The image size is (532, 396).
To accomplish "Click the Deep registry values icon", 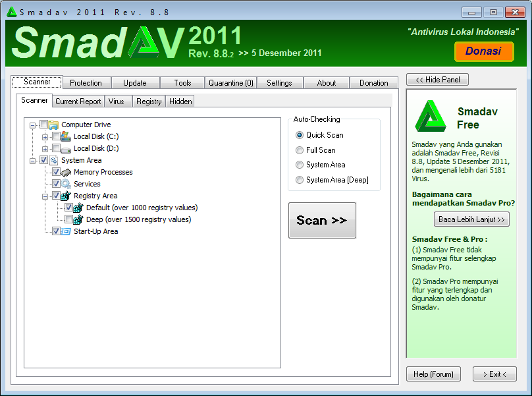I will coord(78,219).
